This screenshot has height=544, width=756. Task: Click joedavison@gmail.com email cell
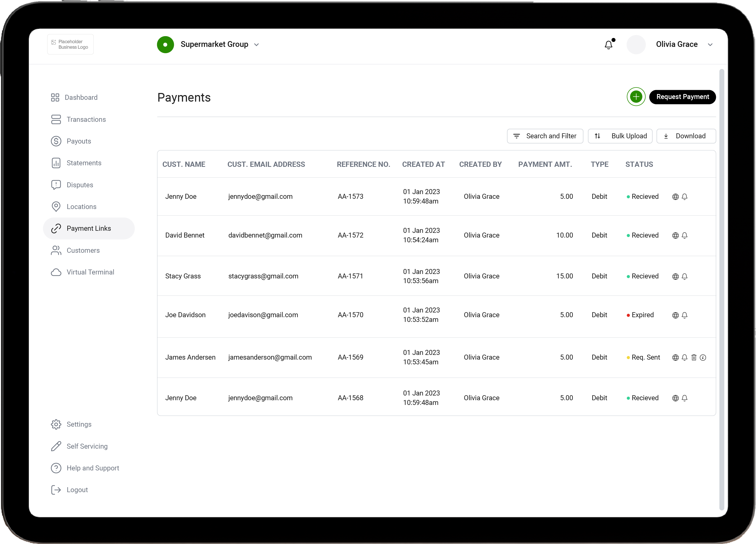(263, 315)
